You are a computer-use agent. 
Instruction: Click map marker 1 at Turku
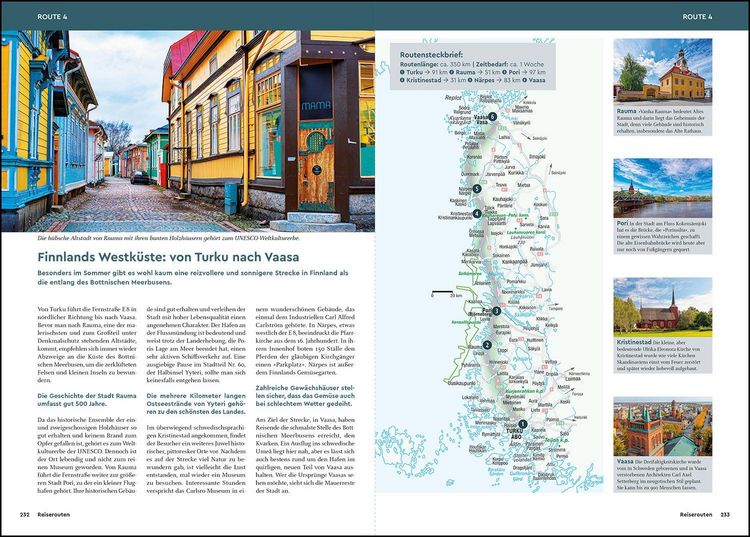(x=522, y=424)
